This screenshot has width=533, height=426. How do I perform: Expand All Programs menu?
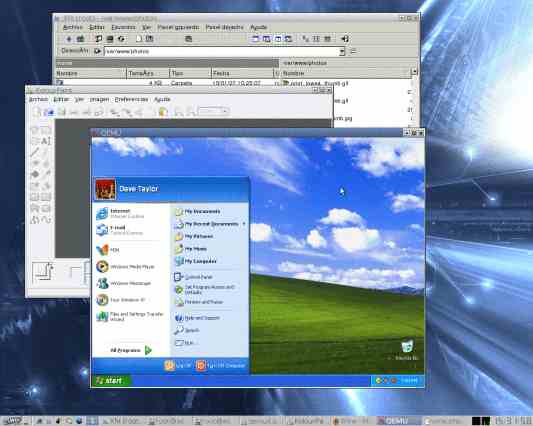coord(131,350)
